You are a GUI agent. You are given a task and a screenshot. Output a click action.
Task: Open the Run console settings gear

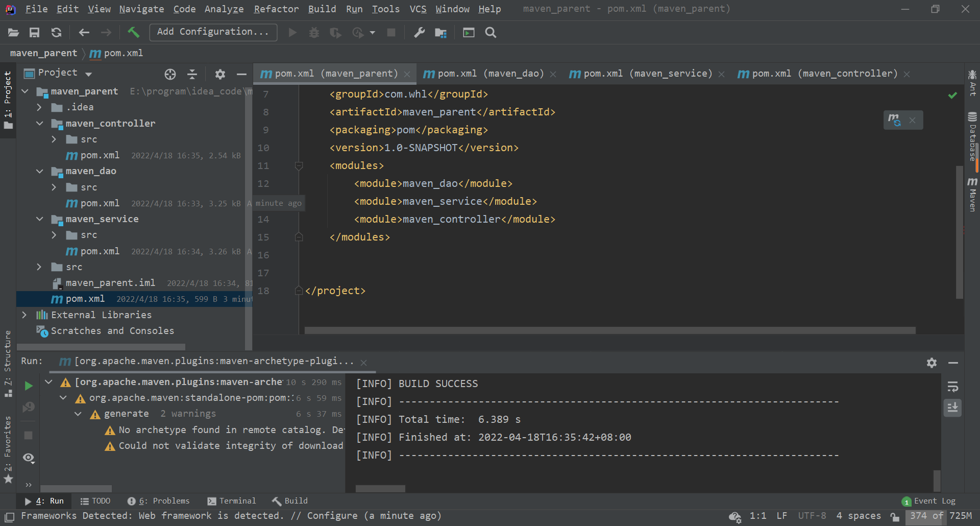[932, 363]
